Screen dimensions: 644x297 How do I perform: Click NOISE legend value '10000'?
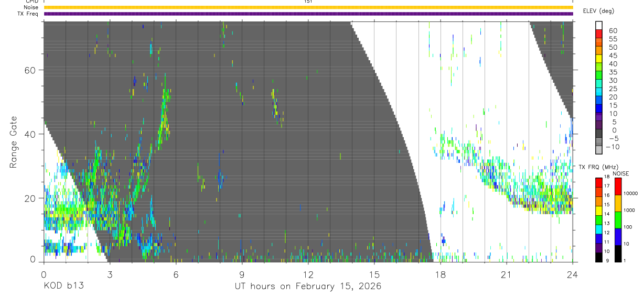[631, 193]
